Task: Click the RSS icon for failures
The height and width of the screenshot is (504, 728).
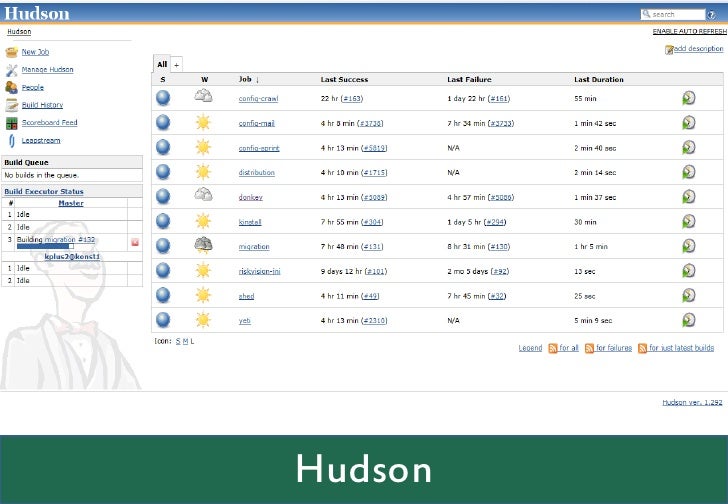Action: 589,348
